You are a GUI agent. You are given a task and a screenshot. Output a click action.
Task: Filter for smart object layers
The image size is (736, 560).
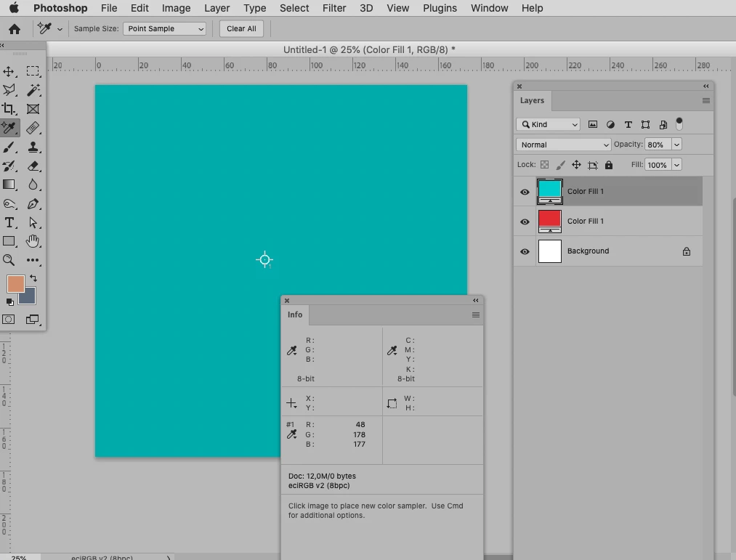pyautogui.click(x=663, y=124)
